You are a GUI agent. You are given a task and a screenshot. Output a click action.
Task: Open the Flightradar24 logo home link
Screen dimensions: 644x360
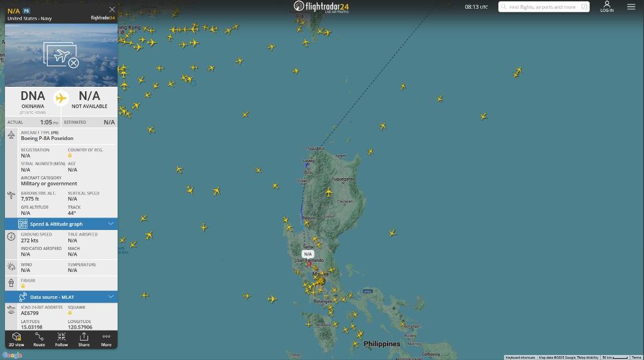tap(321, 7)
